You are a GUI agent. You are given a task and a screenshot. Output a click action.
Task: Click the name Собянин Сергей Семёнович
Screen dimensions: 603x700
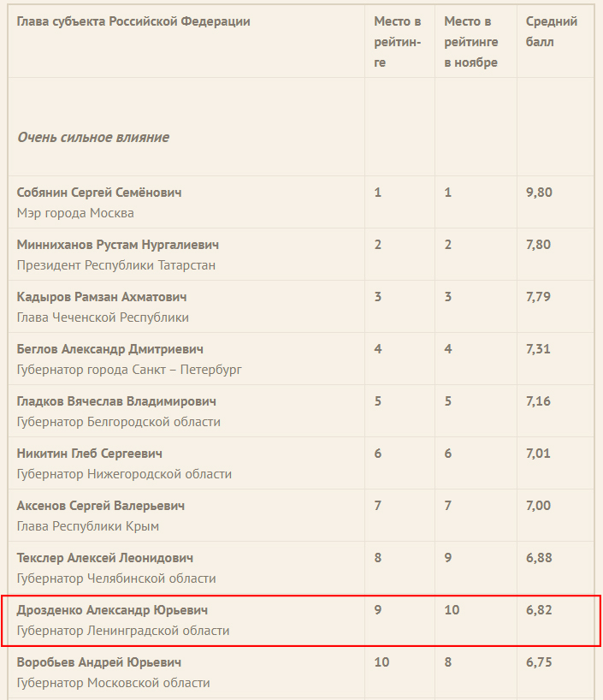click(99, 193)
